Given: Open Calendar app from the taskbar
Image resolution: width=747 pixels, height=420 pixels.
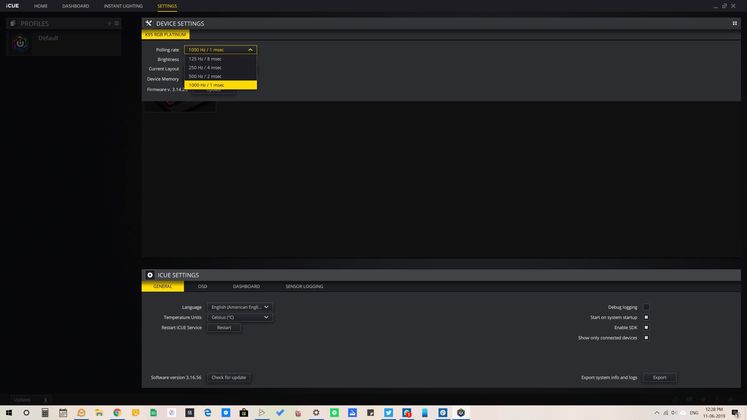Looking at the screenshot, I should pyautogui.click(x=63, y=413).
